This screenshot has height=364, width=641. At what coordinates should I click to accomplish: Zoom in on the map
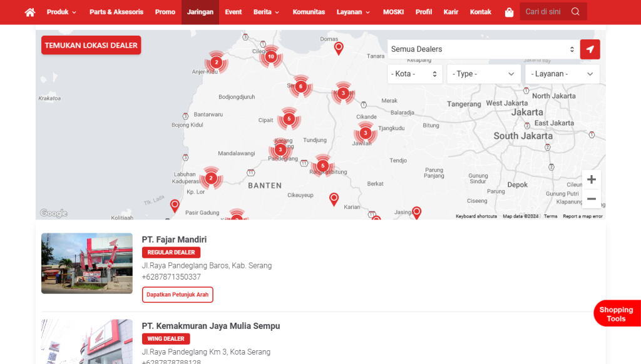[591, 179]
